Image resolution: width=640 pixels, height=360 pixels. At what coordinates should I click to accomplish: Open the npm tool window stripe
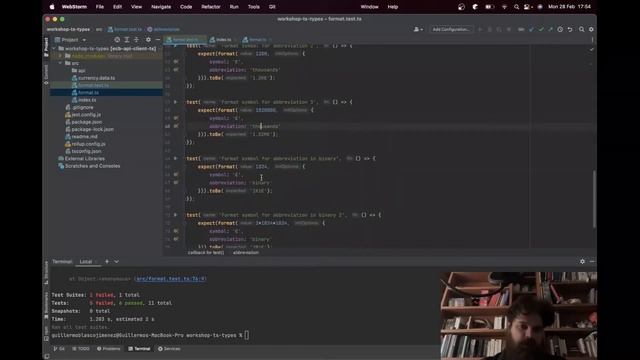(46, 333)
